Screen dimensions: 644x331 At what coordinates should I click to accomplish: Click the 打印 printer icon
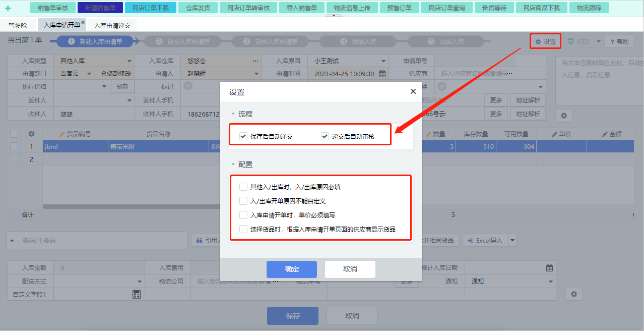[x=570, y=41]
